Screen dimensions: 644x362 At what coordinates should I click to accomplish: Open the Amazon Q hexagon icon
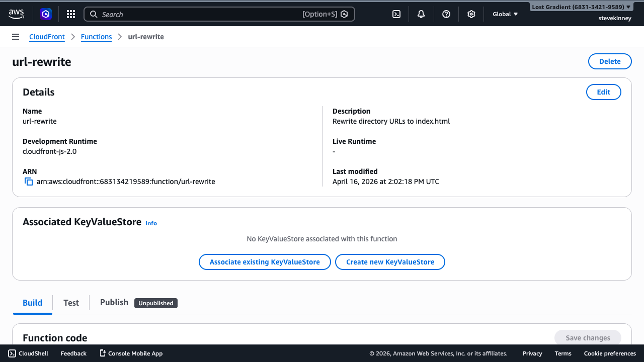pyautogui.click(x=46, y=14)
